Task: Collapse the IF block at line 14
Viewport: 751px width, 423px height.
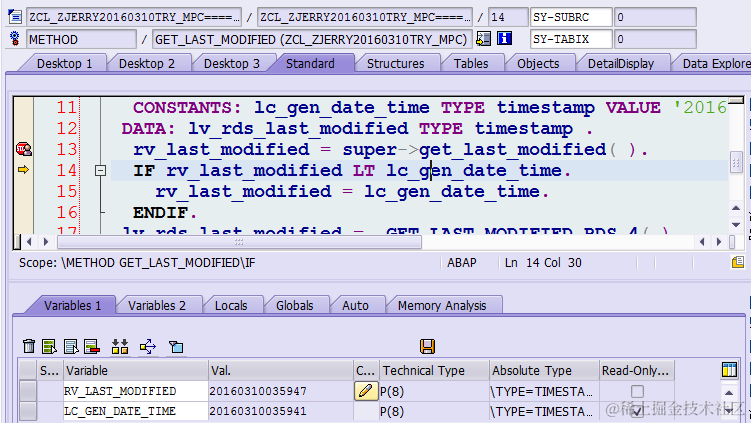Action: [100, 170]
